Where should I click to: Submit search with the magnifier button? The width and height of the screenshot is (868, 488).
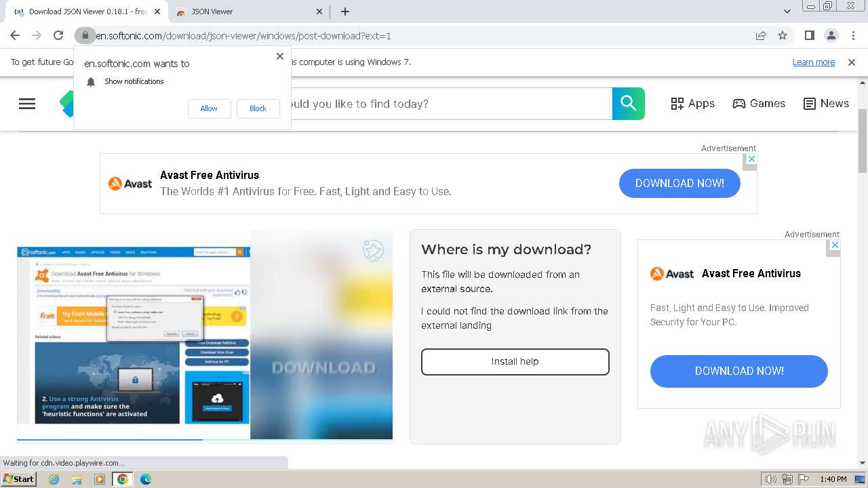pos(629,104)
